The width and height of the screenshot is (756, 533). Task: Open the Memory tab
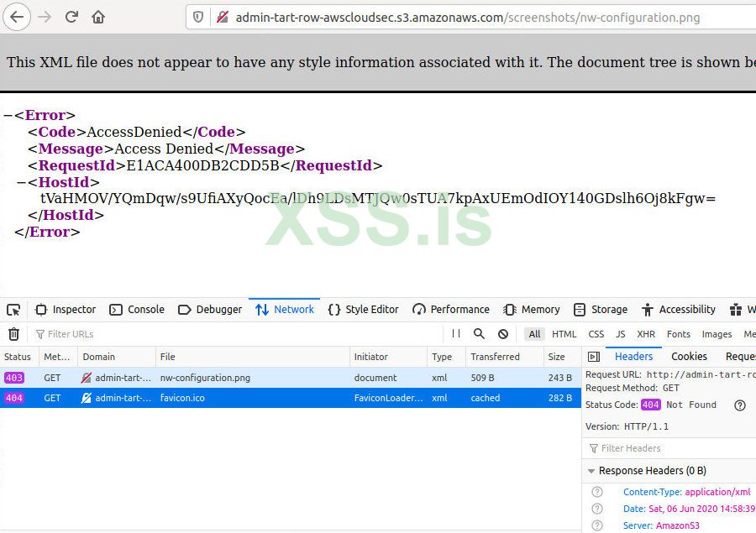tap(532, 310)
